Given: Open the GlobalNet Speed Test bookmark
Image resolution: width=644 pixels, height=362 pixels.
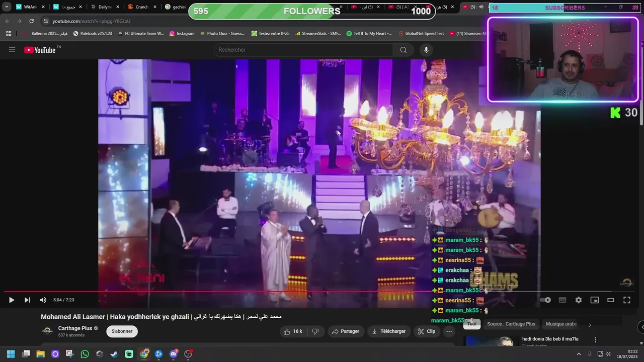Looking at the screenshot, I should click(x=421, y=34).
